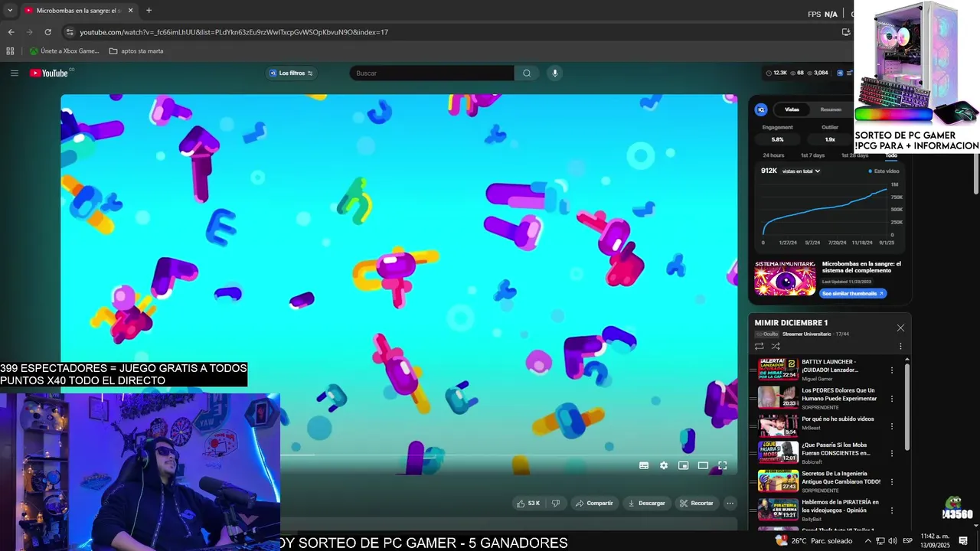
Task: Open options for Los PEORES Dolores video
Action: [892, 398]
